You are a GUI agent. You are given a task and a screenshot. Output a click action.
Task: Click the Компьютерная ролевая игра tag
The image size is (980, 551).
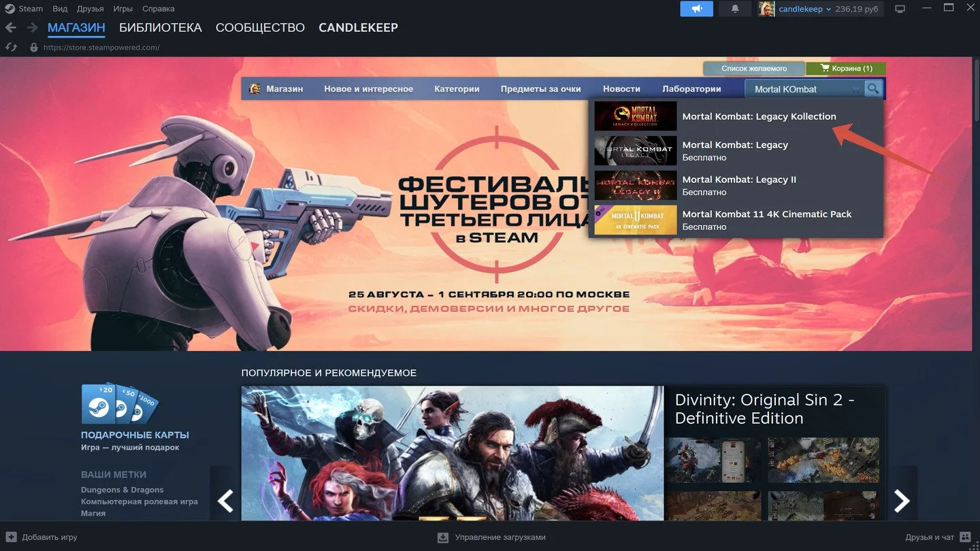pyautogui.click(x=140, y=501)
